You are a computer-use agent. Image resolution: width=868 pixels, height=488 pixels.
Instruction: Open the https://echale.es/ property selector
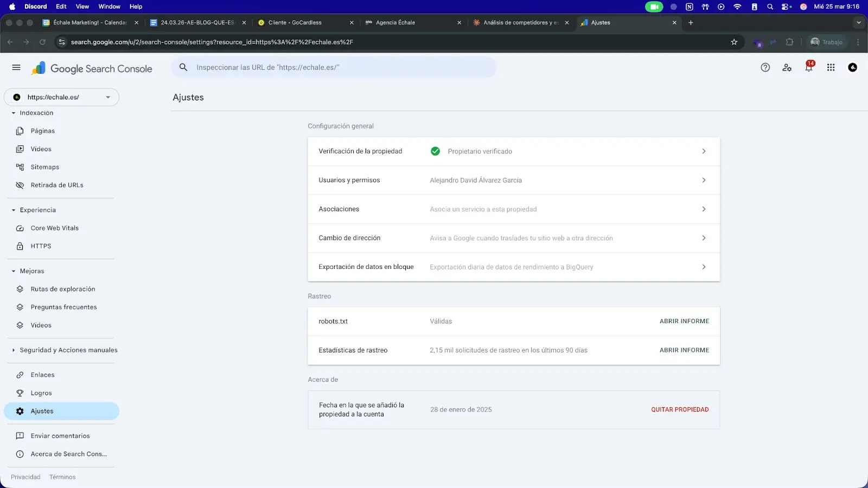coord(61,97)
